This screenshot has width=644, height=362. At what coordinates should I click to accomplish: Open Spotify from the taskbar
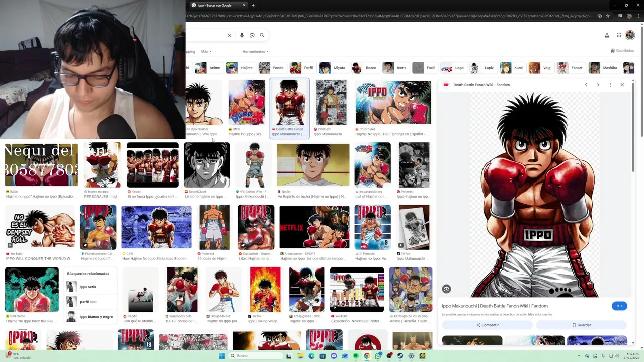click(356, 356)
